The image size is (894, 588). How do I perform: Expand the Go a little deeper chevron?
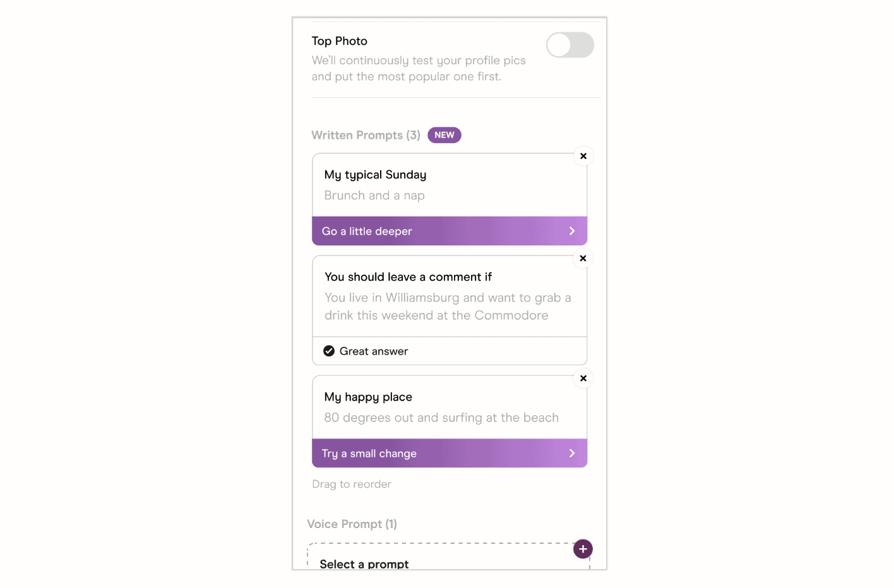[572, 231]
